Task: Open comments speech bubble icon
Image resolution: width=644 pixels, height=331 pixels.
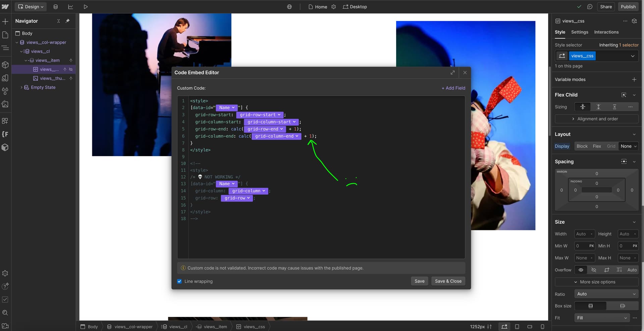Action: (x=590, y=7)
